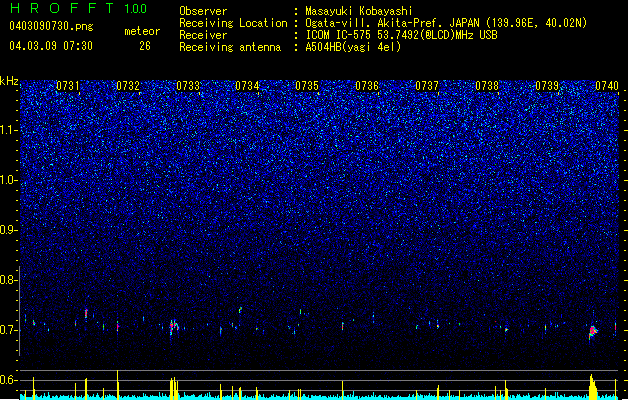Screen dimensions: 629x400
Task: Select observer name Masayuki Kobayashi
Action: pos(359,11)
